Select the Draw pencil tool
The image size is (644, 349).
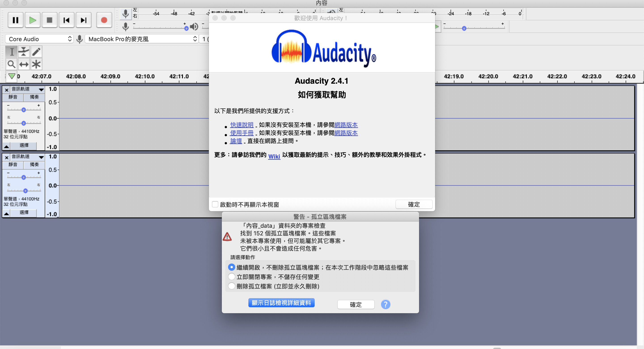tap(36, 52)
